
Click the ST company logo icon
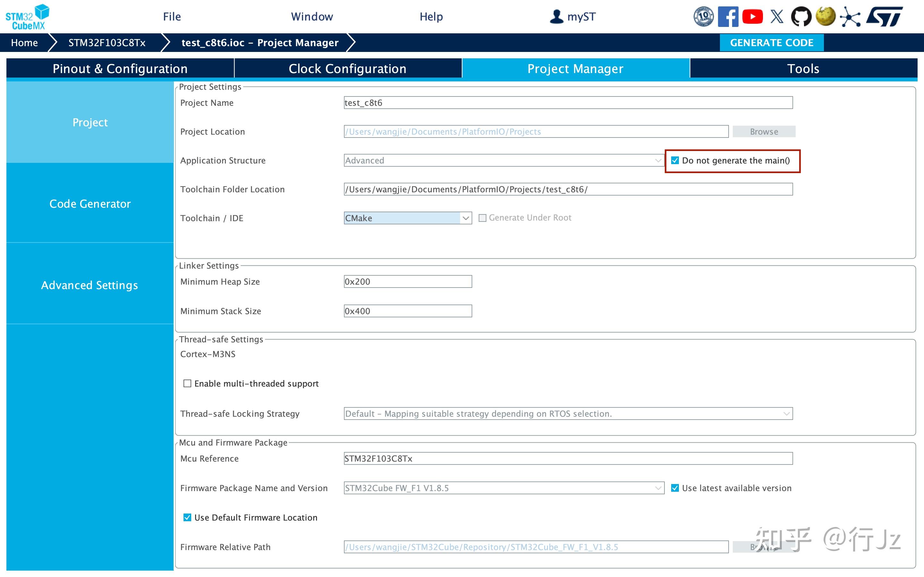884,17
